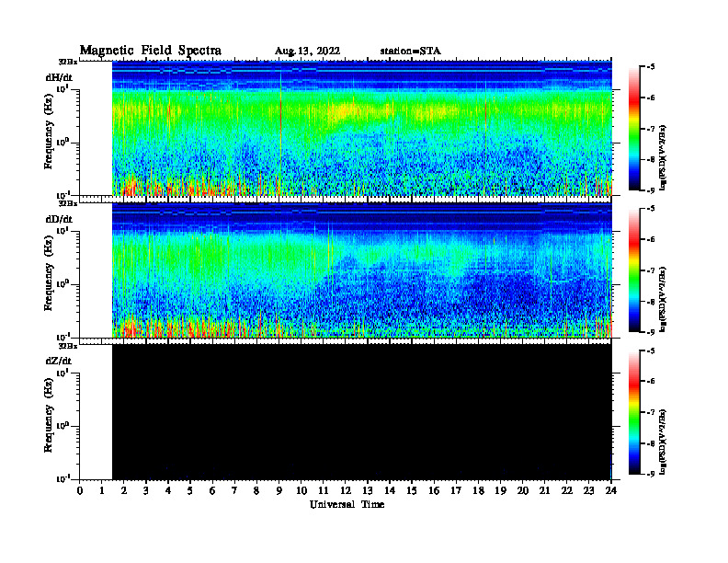
Task: Click the log PSD label beside dZ/dt color bar
Action: coord(664,442)
